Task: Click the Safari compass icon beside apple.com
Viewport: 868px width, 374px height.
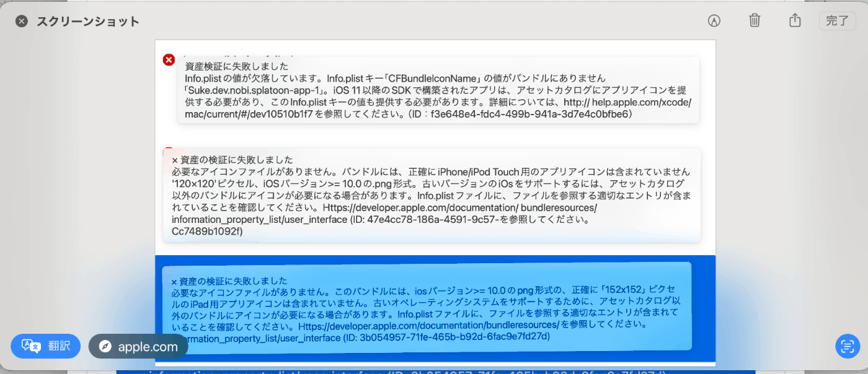Action: [x=105, y=346]
